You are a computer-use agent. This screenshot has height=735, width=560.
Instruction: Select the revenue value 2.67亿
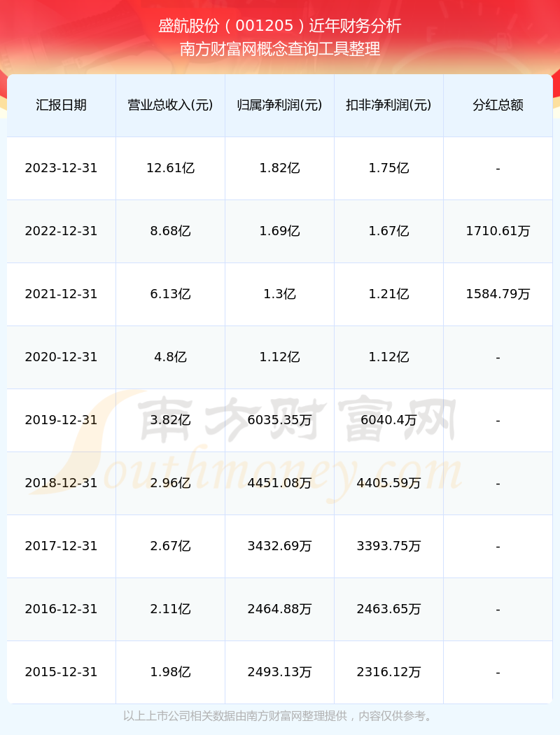click(171, 546)
